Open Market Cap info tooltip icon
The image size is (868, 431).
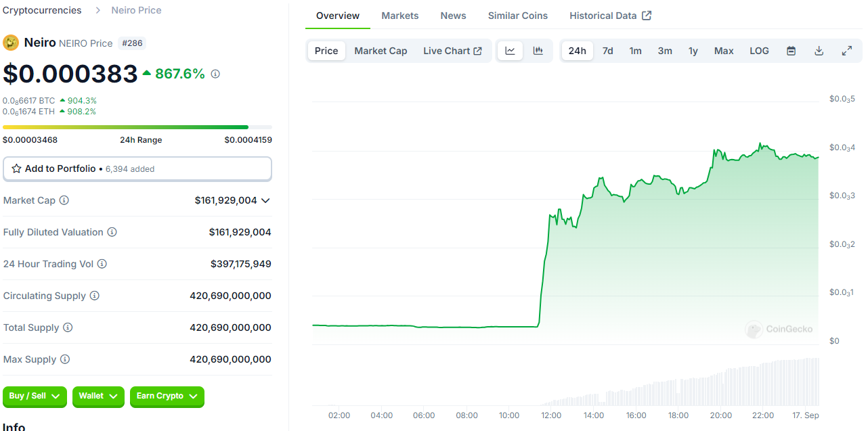64,200
